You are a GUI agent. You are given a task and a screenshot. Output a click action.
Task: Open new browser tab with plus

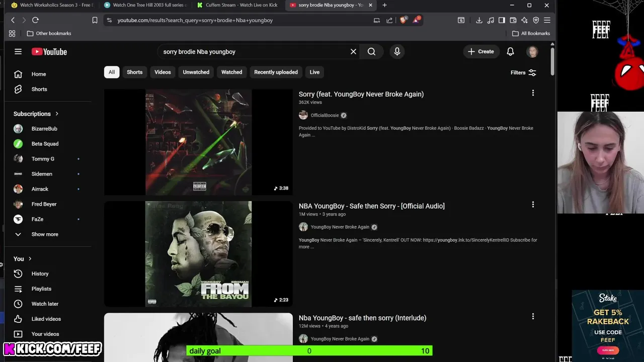tap(384, 5)
